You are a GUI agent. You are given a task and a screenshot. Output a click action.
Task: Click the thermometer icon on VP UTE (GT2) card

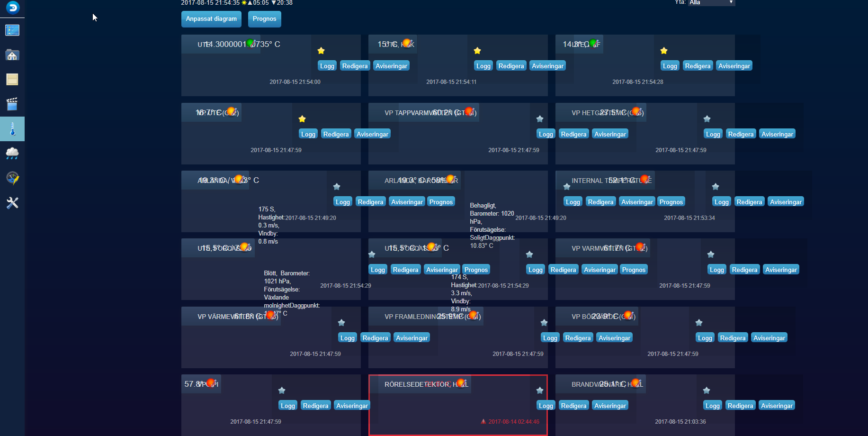click(231, 112)
